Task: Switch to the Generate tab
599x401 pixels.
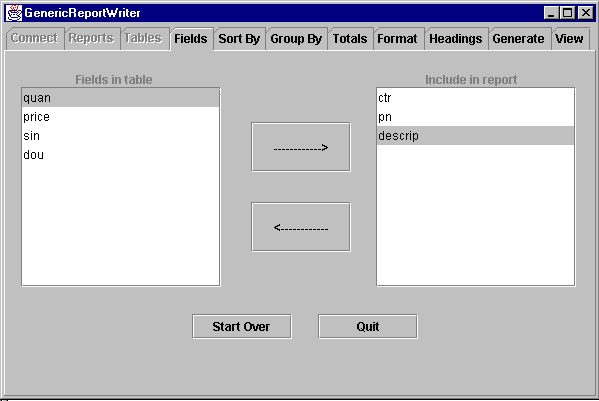Action: point(518,39)
